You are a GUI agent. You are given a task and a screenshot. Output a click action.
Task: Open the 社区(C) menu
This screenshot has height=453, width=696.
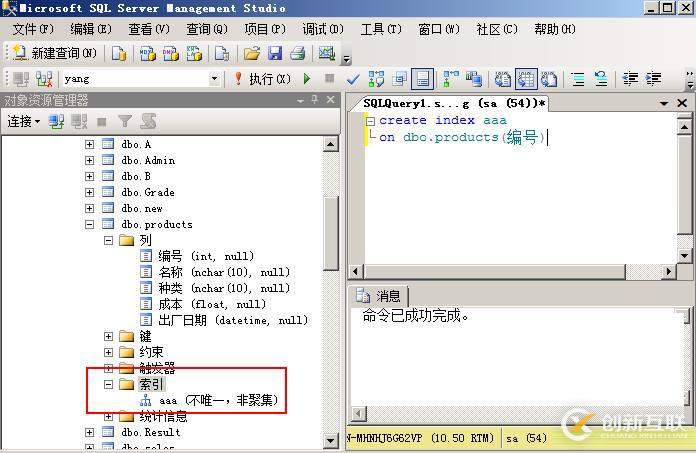497,29
